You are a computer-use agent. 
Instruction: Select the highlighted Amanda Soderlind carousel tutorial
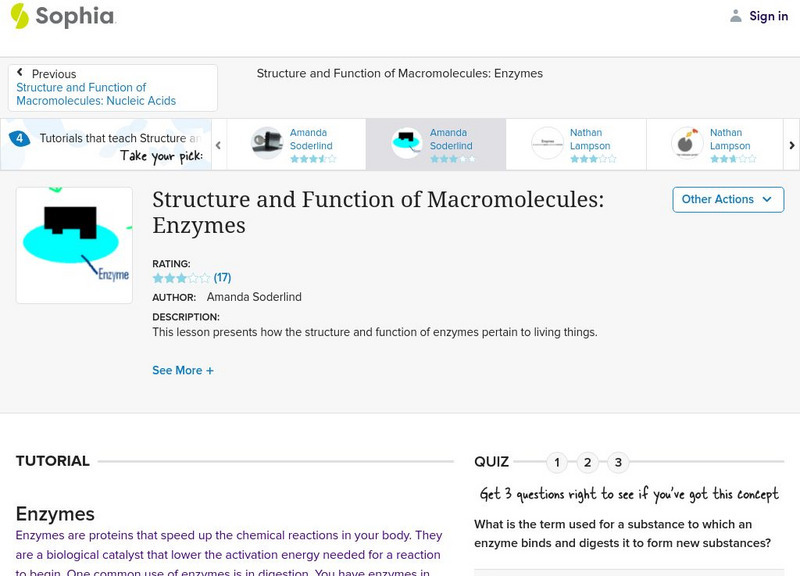coord(435,144)
